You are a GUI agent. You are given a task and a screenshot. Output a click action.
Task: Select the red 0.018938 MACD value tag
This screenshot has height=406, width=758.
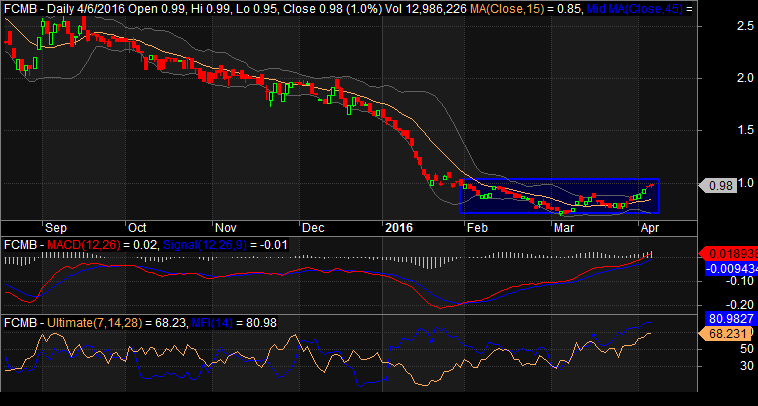(729, 253)
